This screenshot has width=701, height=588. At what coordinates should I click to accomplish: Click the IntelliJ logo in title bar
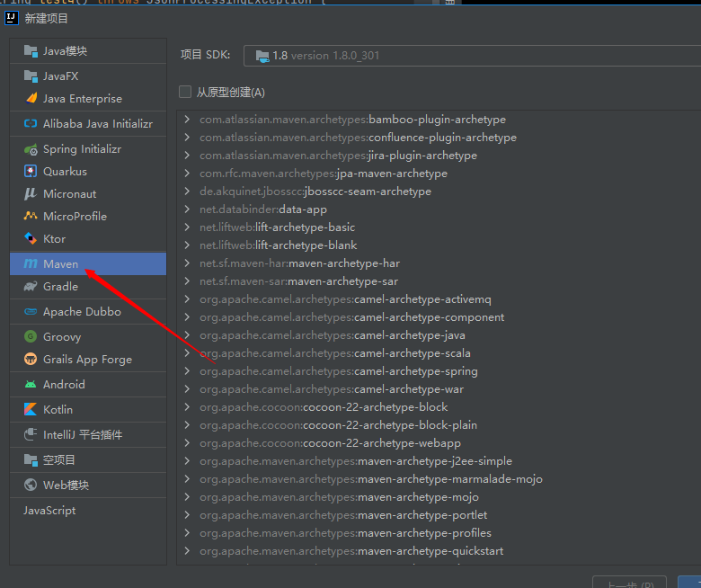pos(11,18)
